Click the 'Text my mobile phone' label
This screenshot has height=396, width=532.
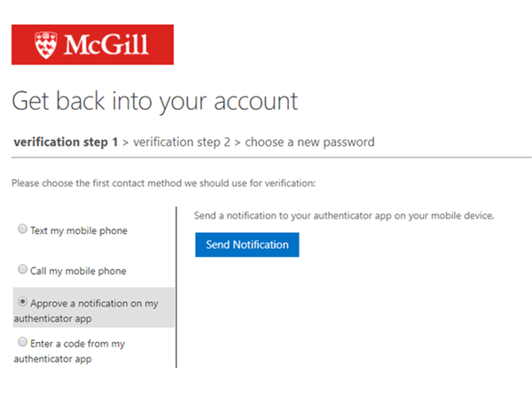[x=79, y=231]
